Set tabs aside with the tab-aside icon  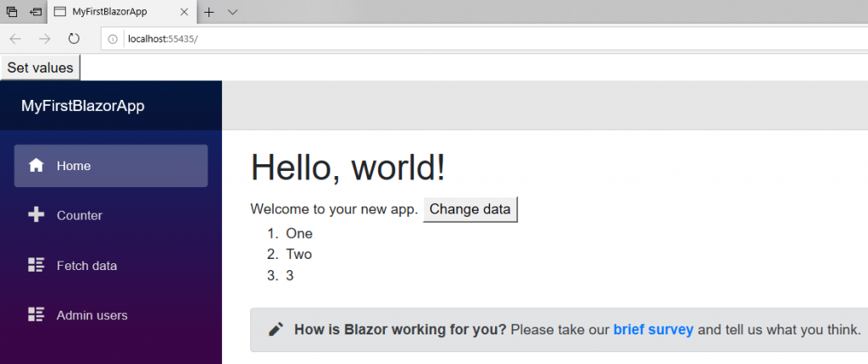pos(36,12)
